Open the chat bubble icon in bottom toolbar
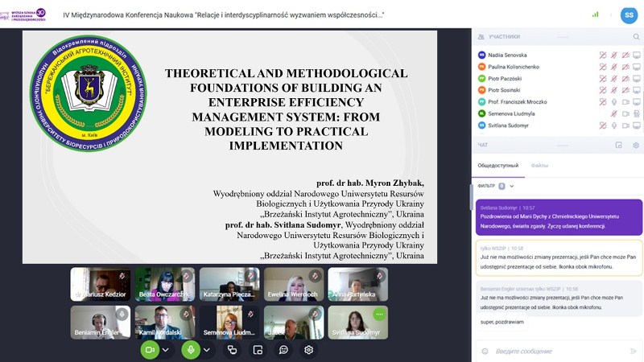This screenshot has width=644, height=362. [x=283, y=350]
